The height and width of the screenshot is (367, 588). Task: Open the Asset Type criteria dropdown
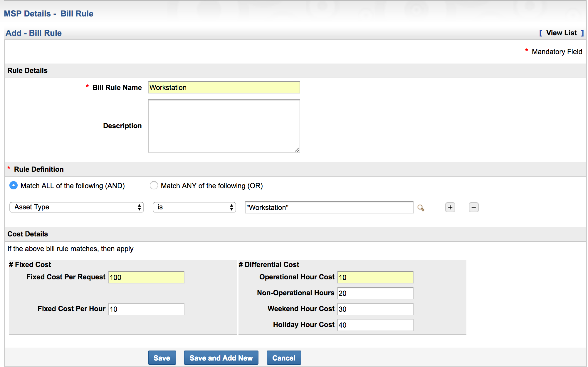77,207
